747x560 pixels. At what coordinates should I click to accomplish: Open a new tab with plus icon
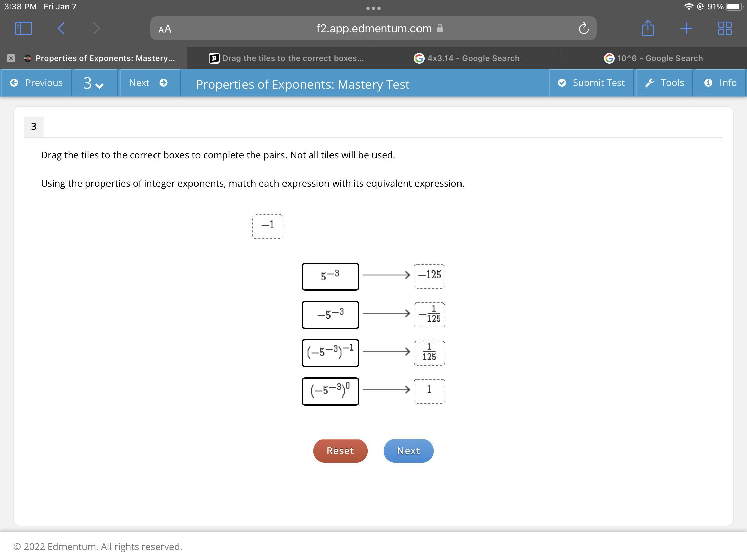tap(686, 28)
